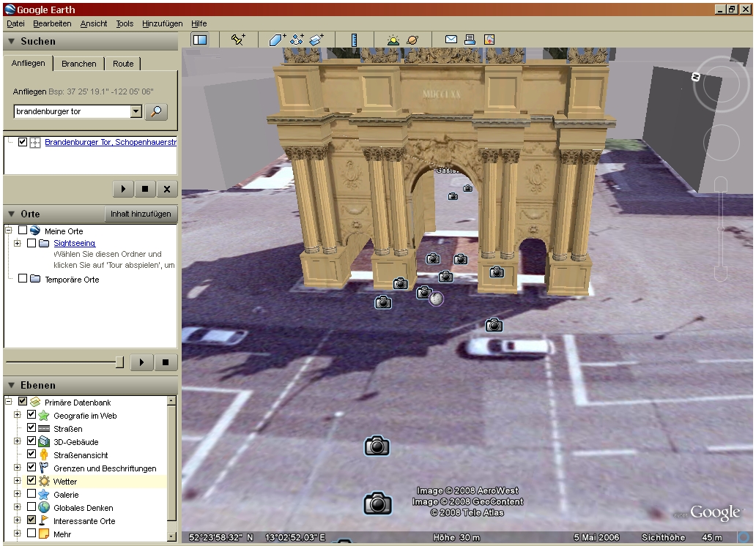Expand the 3D-Gebäude layer node
The image size is (756, 546).
click(x=18, y=441)
